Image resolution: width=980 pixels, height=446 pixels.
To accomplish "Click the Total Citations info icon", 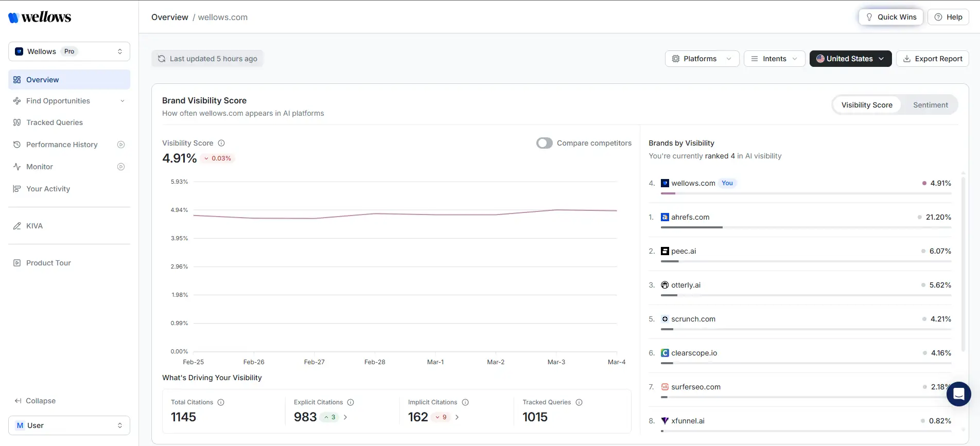I will point(221,402).
